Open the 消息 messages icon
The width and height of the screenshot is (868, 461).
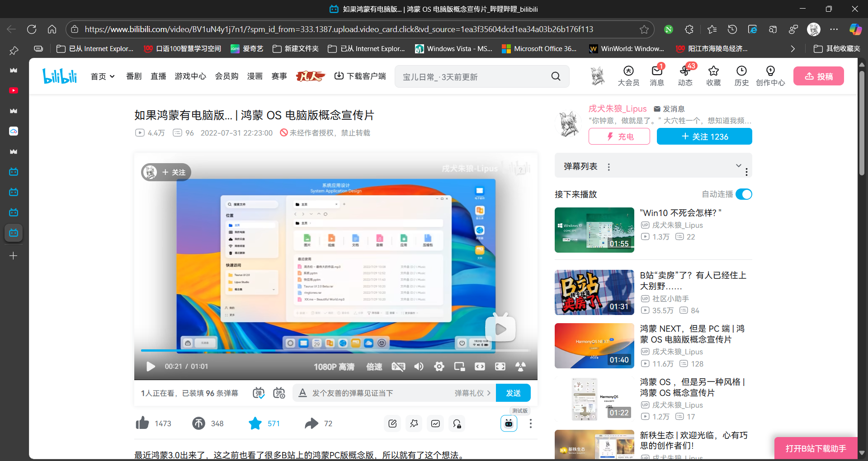[657, 76]
